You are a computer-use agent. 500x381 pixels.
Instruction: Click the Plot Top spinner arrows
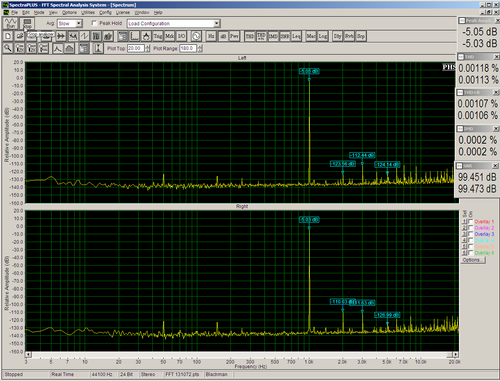click(x=148, y=48)
